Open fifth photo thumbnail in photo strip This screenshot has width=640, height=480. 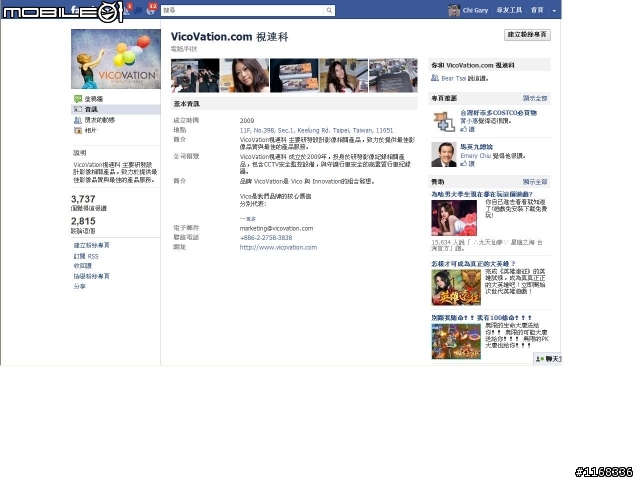pyautogui.click(x=393, y=76)
